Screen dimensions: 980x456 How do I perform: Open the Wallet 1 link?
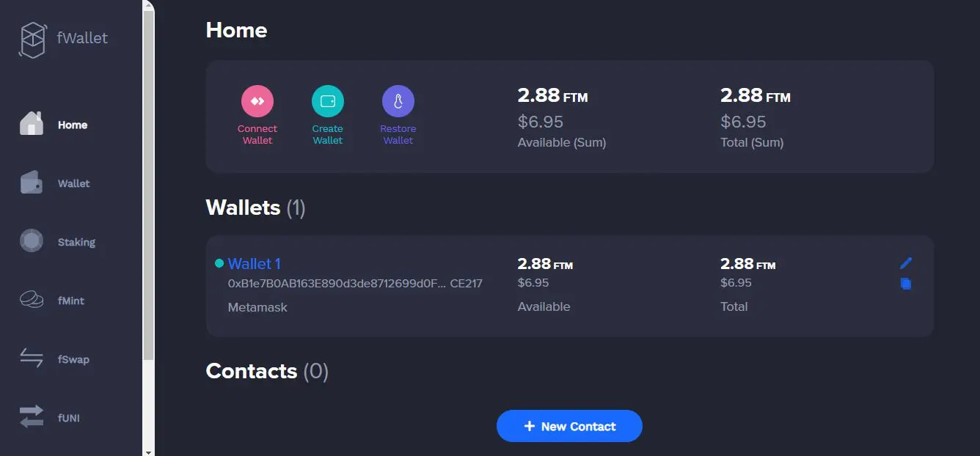click(255, 264)
